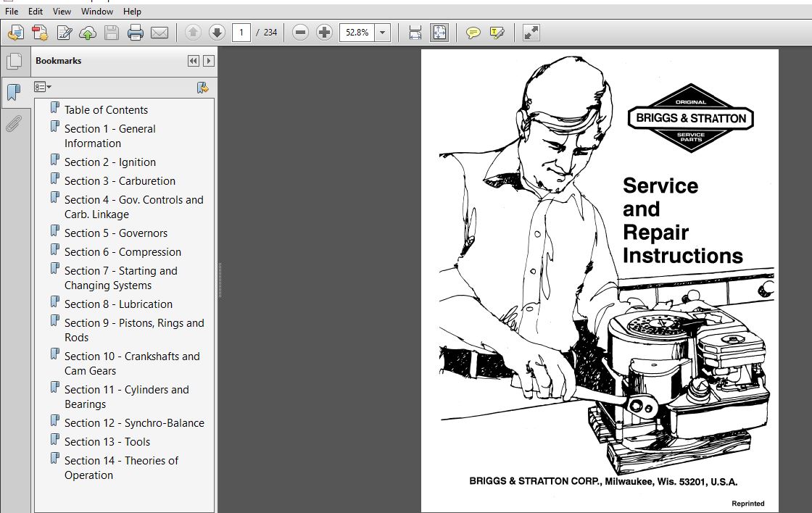812x513 pixels.
Task: Click the Create PDF toolbar icon
Action: [15, 33]
